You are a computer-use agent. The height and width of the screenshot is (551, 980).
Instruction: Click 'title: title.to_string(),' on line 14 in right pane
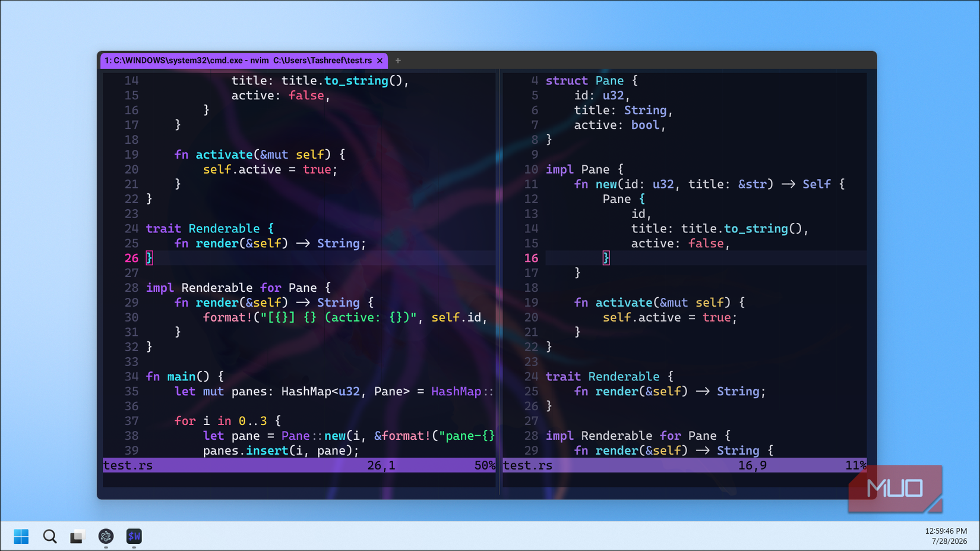(x=720, y=229)
